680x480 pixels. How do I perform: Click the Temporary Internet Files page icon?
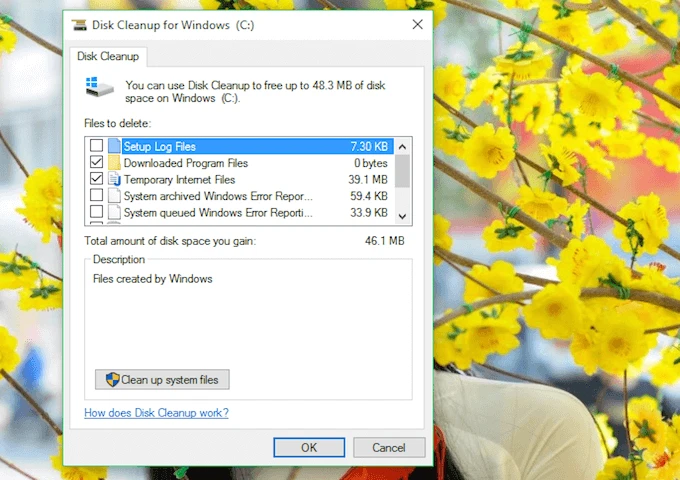(x=114, y=179)
